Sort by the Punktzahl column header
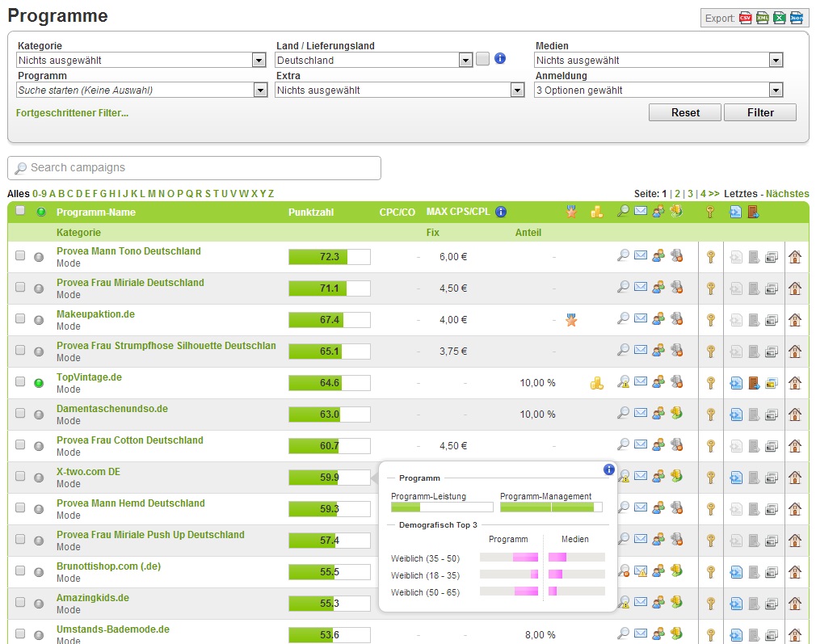 pyautogui.click(x=311, y=213)
